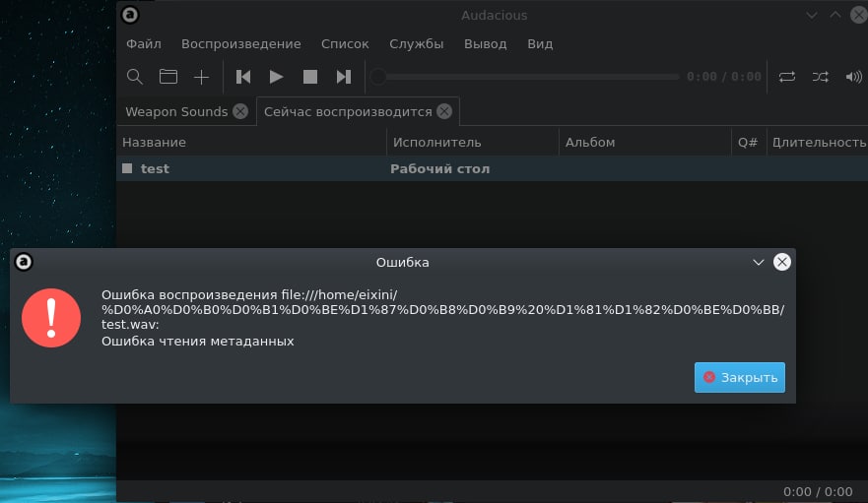Image resolution: width=868 pixels, height=503 pixels.
Task: Close the Weapon Sounds tab
Action: pyautogui.click(x=240, y=112)
